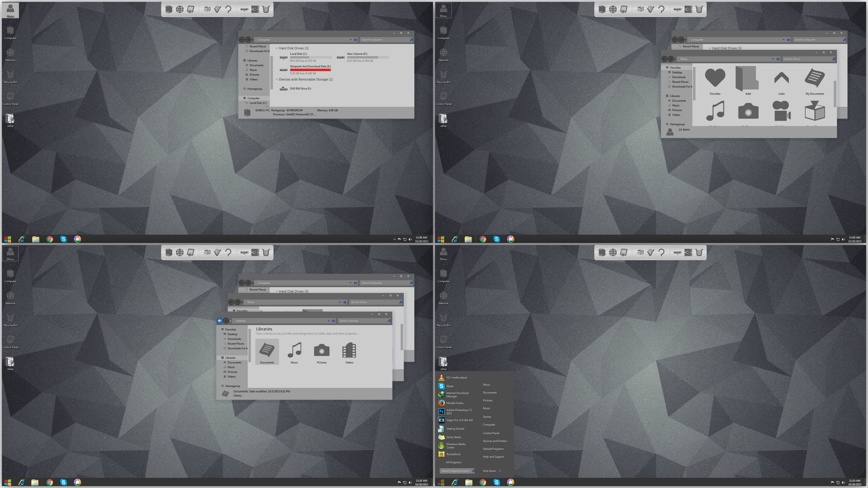868x488 pixels.
Task: Select Homegroup in Libraries window sidebar
Action: click(231, 386)
